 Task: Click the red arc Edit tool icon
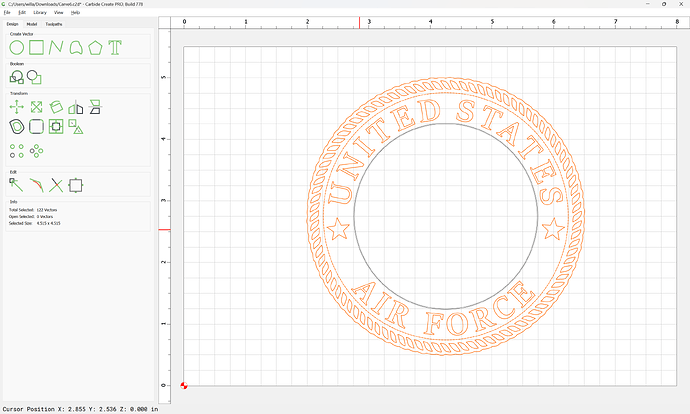(37, 185)
